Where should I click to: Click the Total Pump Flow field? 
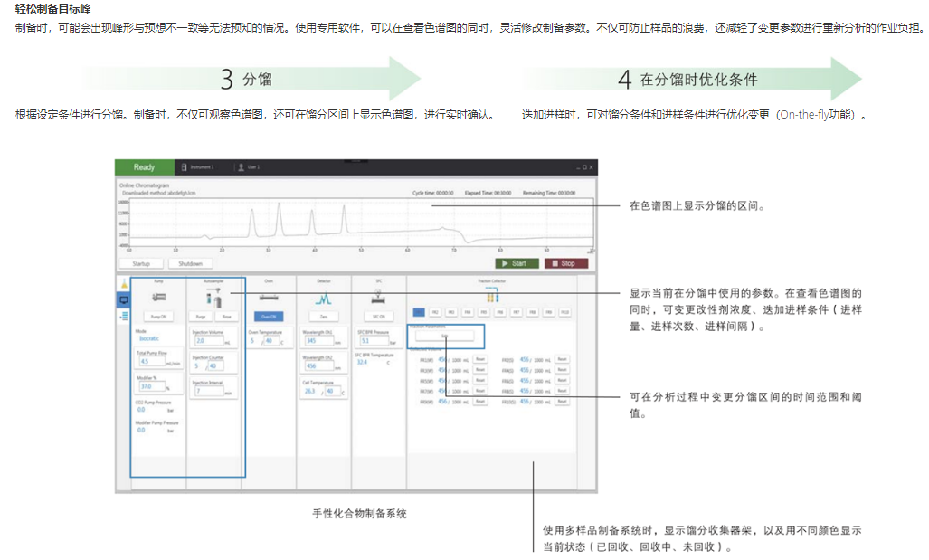[x=151, y=362]
